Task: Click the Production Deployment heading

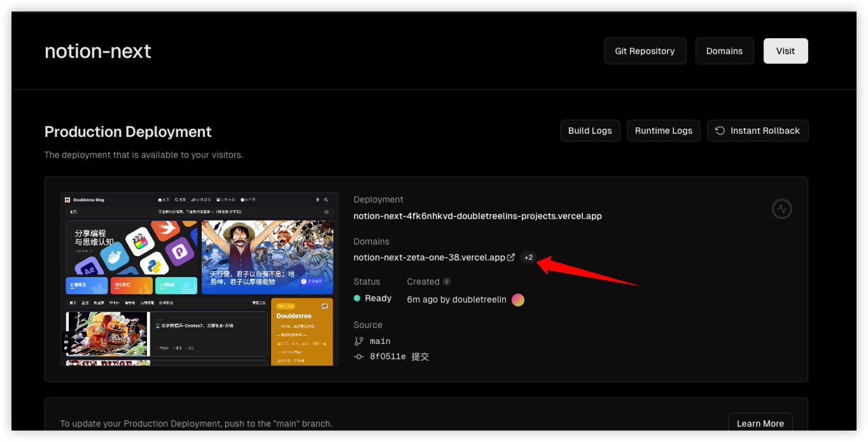Action: (128, 132)
